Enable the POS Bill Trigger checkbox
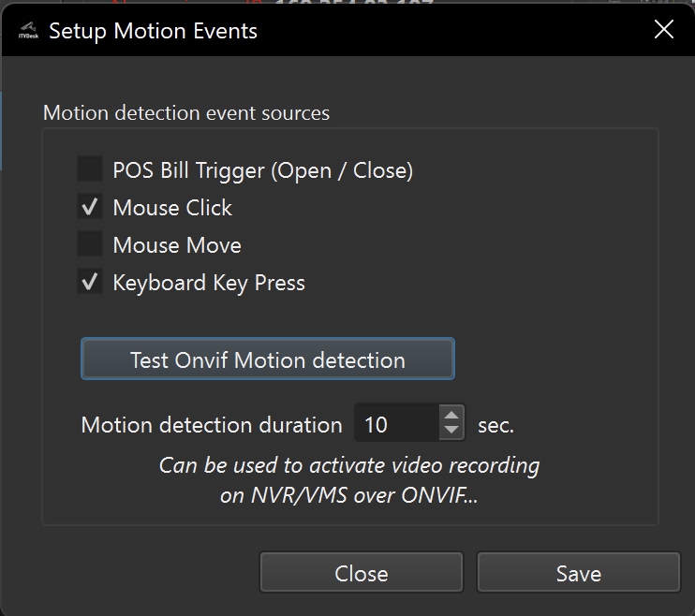Screen dimensions: 695x616 (x=90, y=170)
